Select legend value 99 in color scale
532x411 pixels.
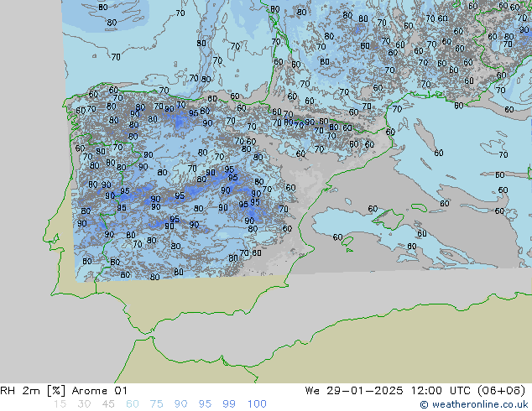point(229,404)
